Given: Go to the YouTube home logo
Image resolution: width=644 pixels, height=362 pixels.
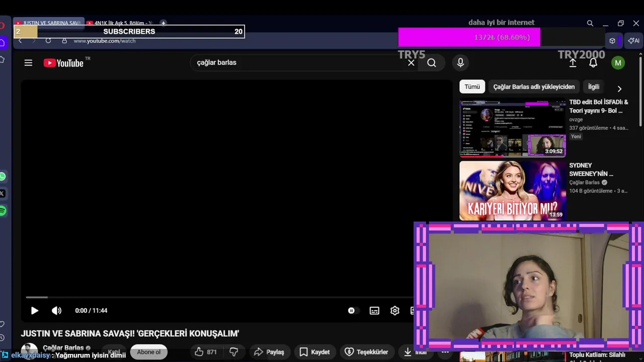Looking at the screenshot, I should (63, 63).
